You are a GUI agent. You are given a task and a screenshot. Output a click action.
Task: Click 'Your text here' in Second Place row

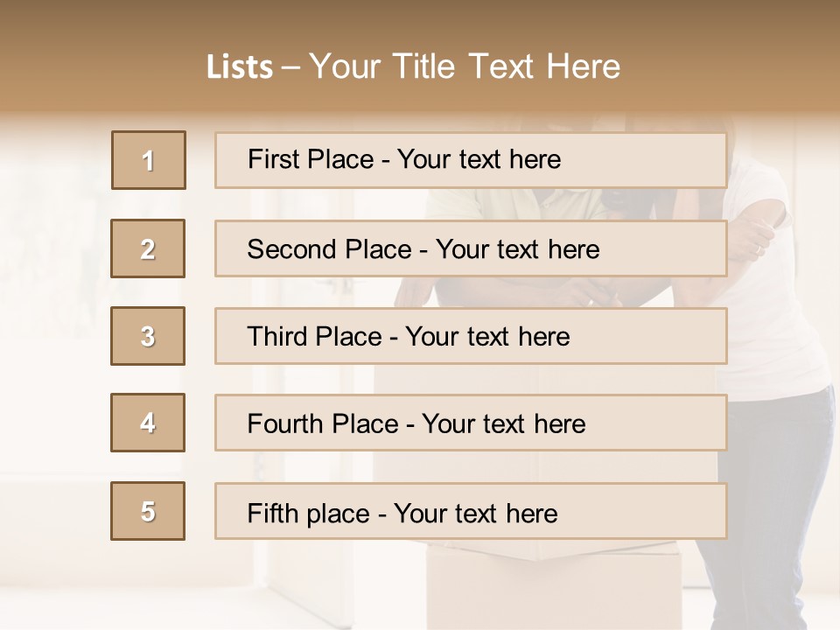[x=517, y=249]
